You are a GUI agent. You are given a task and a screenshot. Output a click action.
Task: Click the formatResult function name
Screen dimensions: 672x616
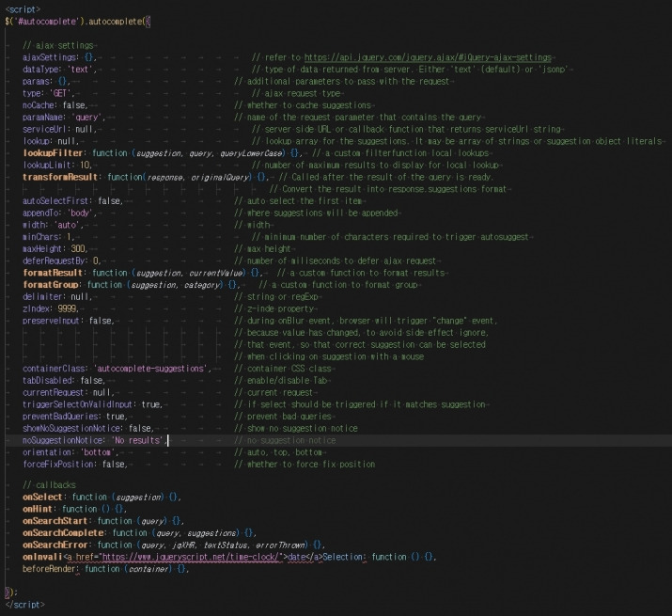[x=53, y=274]
